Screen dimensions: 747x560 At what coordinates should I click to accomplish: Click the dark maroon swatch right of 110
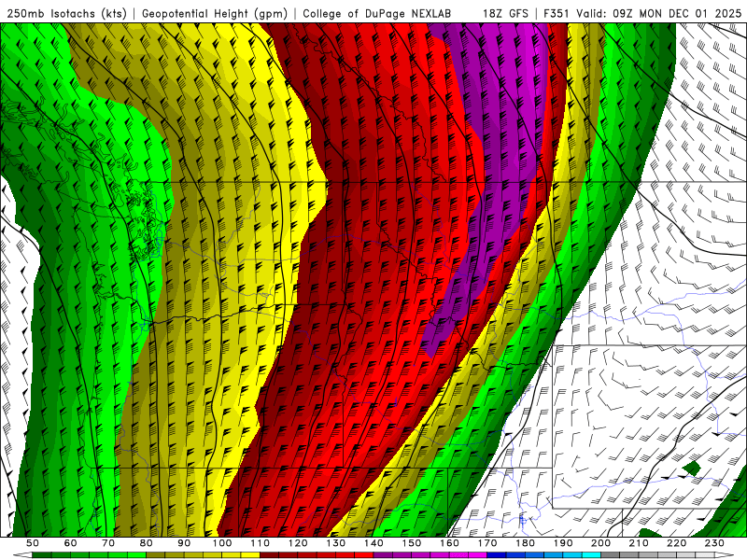coord(270,555)
